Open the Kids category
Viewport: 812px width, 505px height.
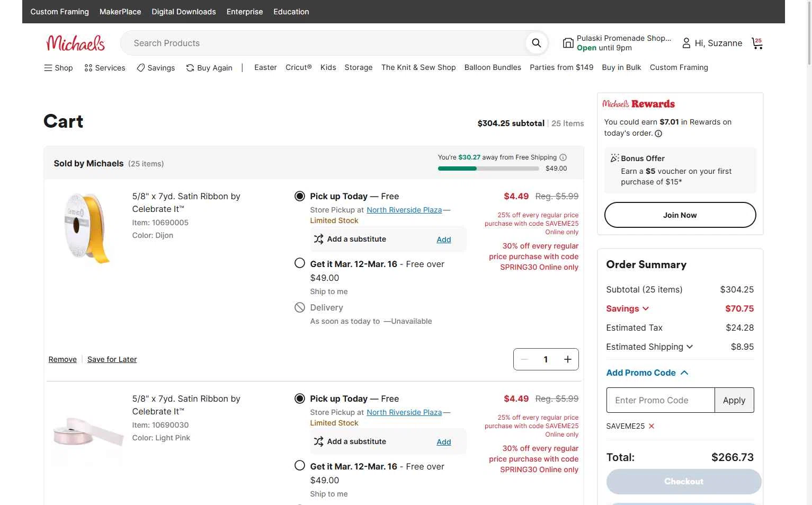328,67
